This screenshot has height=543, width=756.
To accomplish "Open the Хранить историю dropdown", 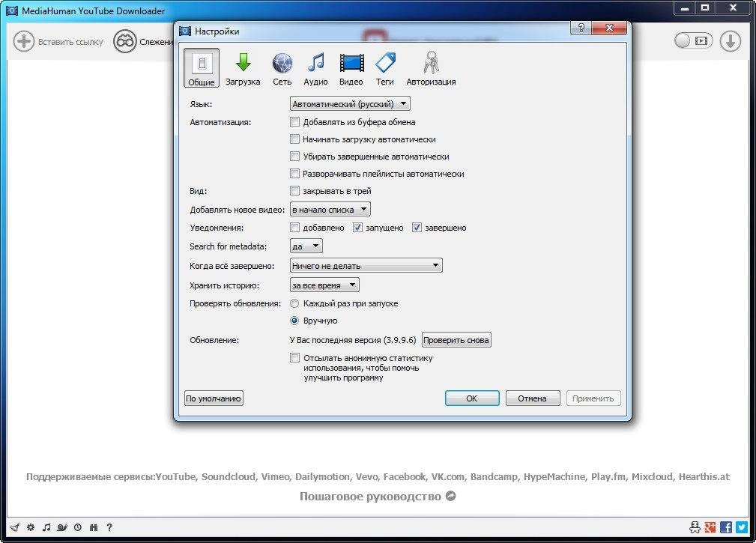I will click(x=324, y=285).
